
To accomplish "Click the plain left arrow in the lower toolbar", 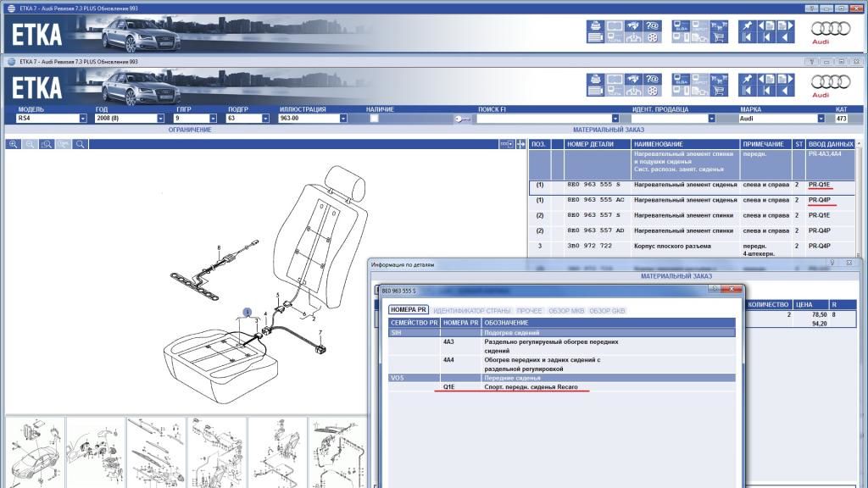I will pyautogui.click(x=785, y=91).
